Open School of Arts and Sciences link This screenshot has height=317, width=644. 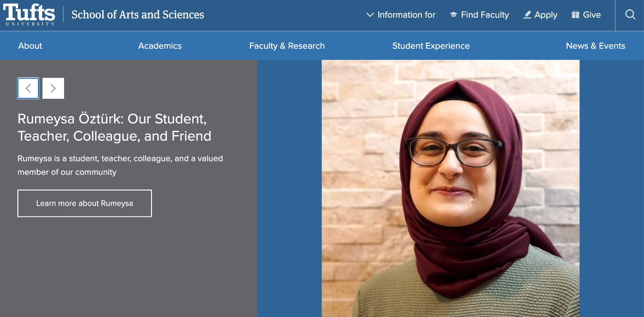point(138,14)
